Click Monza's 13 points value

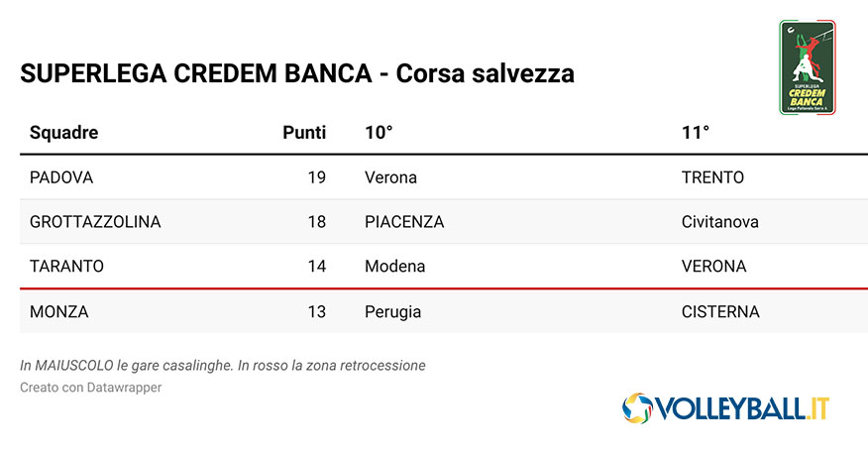(x=317, y=311)
